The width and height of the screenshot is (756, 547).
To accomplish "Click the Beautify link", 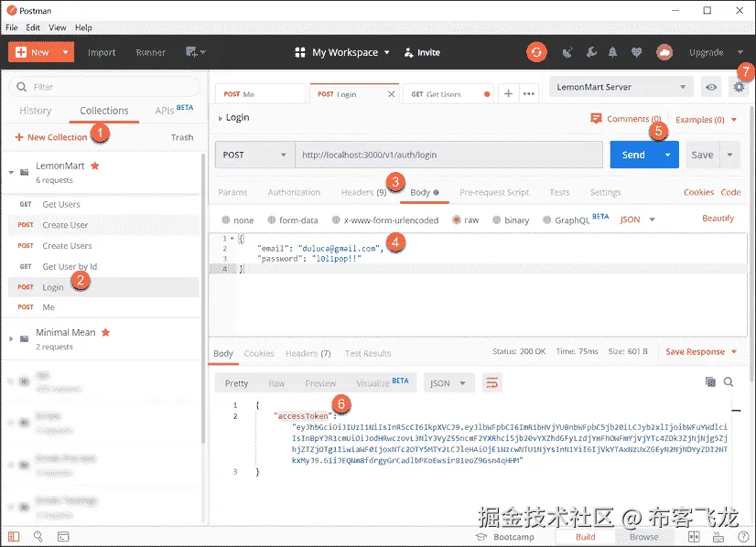I will [x=718, y=219].
